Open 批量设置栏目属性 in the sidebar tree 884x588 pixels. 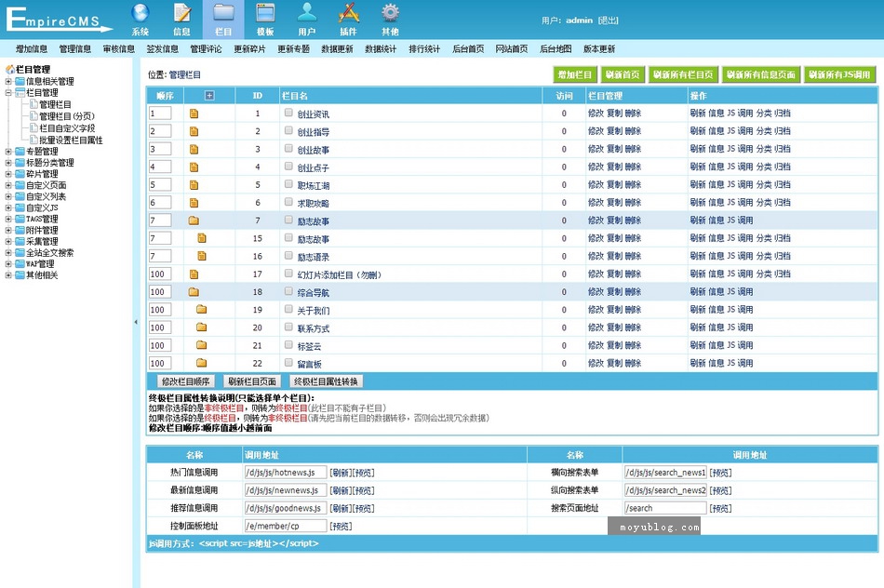click(x=71, y=140)
